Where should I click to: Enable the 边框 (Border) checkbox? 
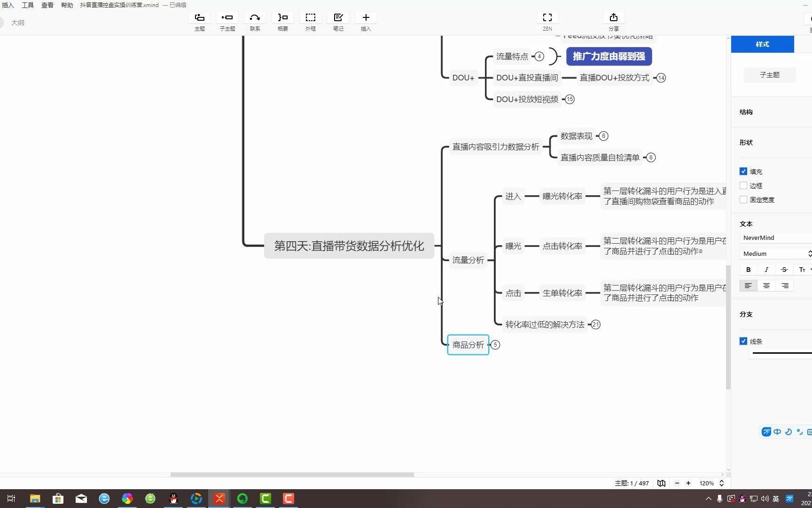click(743, 185)
